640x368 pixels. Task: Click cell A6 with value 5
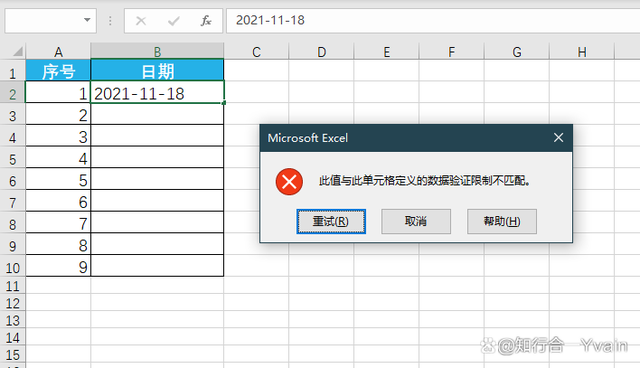pyautogui.click(x=58, y=179)
